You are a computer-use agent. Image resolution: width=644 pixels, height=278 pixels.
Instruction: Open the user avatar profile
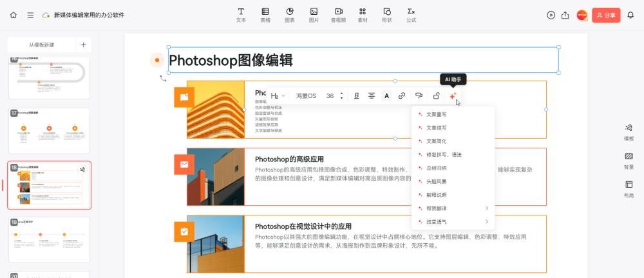[x=582, y=15]
